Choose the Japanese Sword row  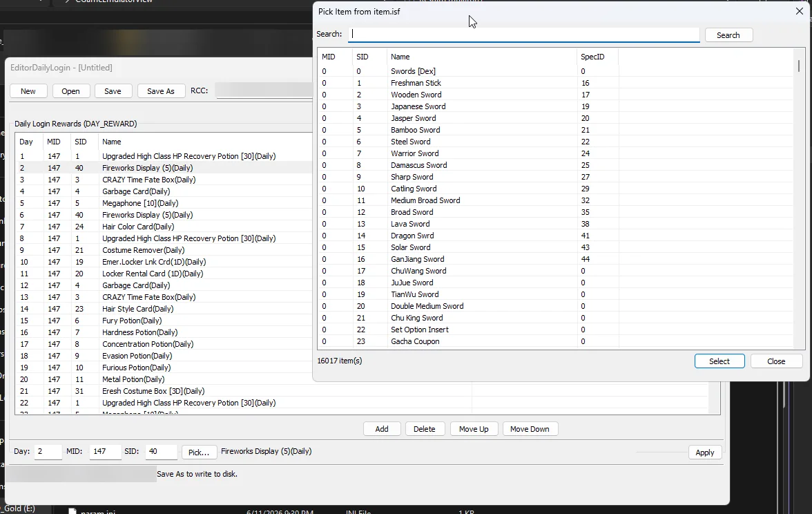tap(555, 106)
